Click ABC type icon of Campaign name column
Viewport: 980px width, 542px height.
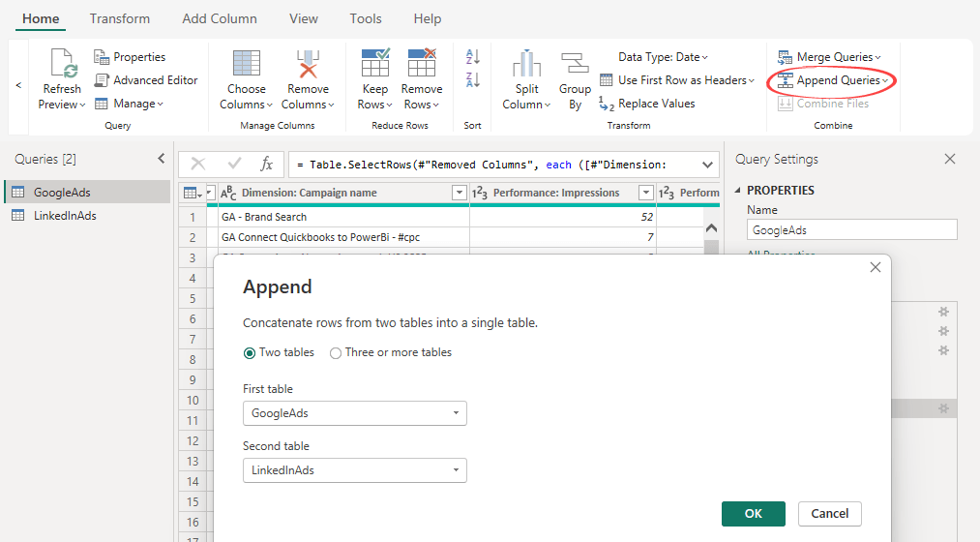pos(228,194)
